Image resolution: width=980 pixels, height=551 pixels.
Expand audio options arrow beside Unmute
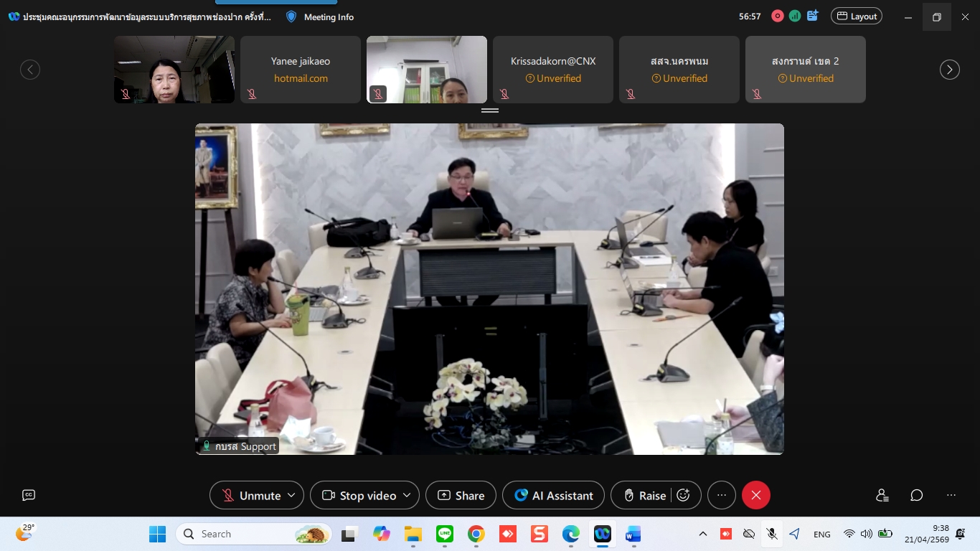tap(291, 495)
